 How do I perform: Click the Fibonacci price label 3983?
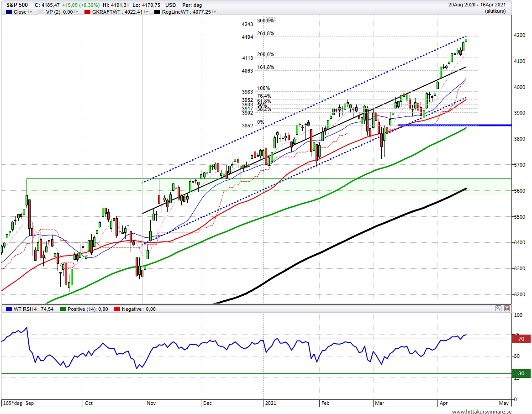(x=248, y=92)
